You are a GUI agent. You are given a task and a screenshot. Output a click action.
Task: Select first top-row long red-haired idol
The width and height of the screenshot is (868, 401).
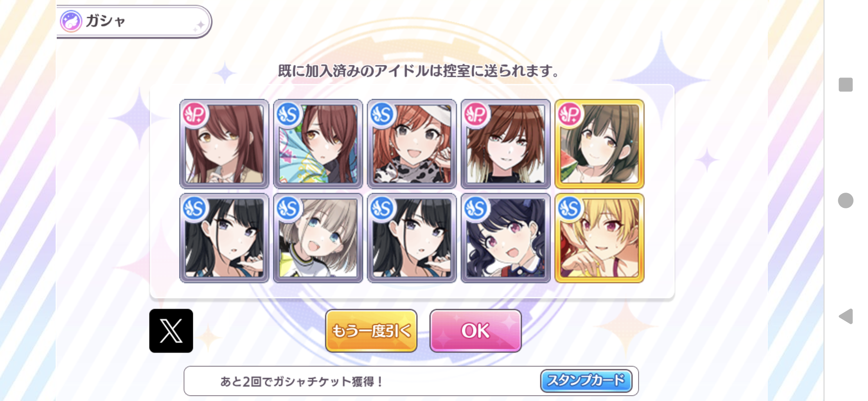tap(224, 144)
